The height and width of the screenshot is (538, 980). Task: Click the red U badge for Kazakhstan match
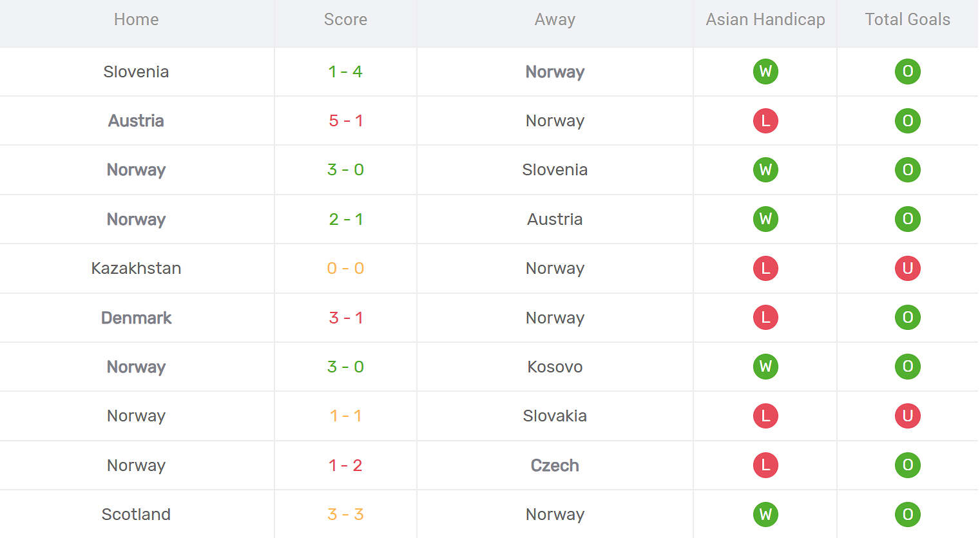(907, 268)
